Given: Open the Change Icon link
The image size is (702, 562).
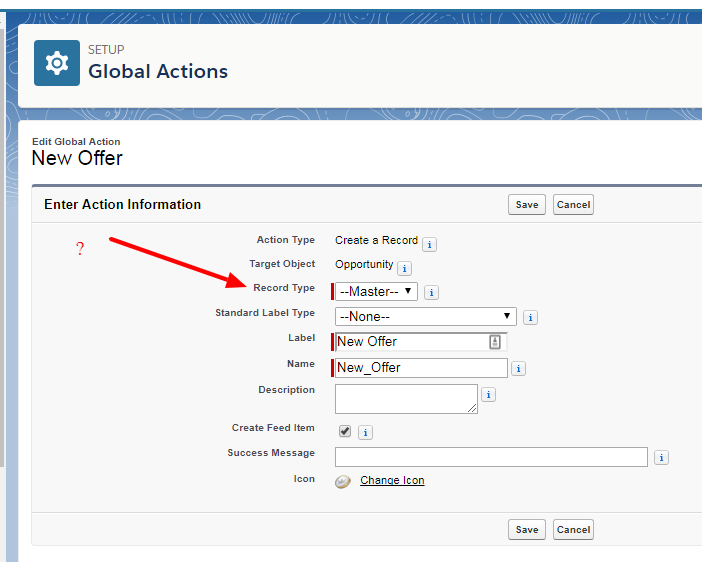Looking at the screenshot, I should 392,481.
